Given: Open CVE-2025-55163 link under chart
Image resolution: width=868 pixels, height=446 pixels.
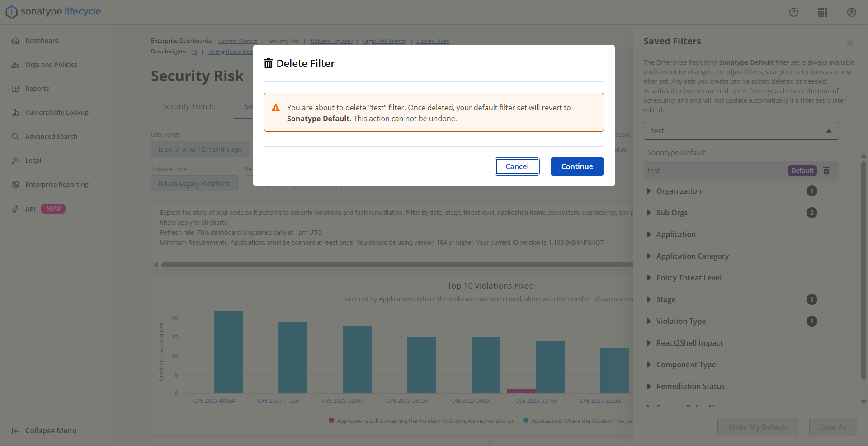Looking at the screenshot, I should click(x=536, y=401).
